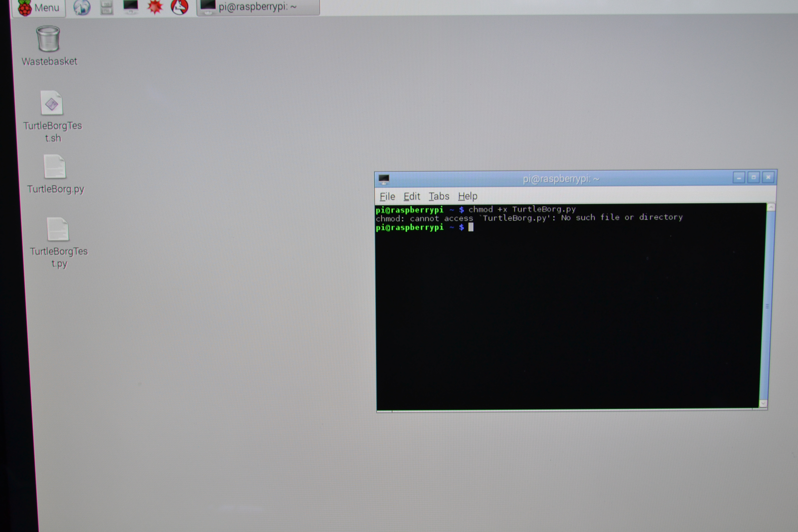Launch the terminal from taskbar launcher

[x=131, y=6]
